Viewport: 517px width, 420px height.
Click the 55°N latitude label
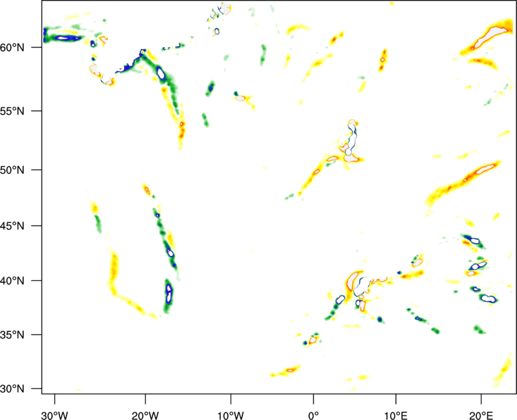[x=12, y=111]
